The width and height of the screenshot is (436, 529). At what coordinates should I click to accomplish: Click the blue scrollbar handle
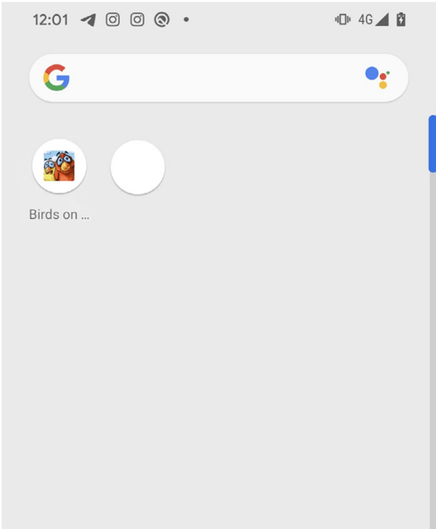point(432,144)
